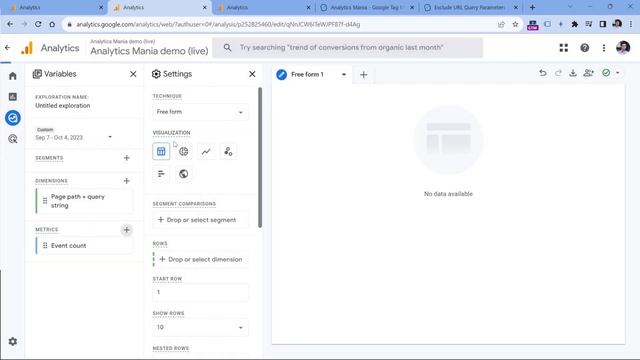Screen dimensions: 640x360
Task: Close the Settings panel
Action: [252, 74]
